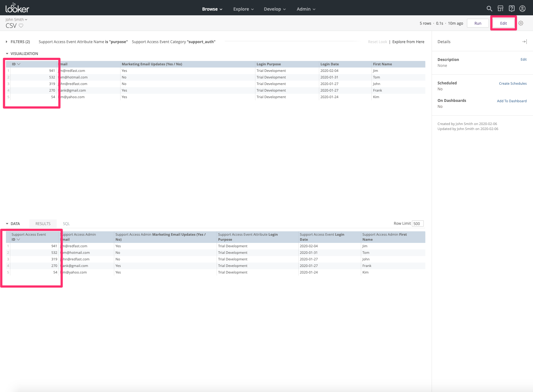The height and width of the screenshot is (392, 533).
Task: Click the purpose attribute name filter text
Action: coord(83,42)
